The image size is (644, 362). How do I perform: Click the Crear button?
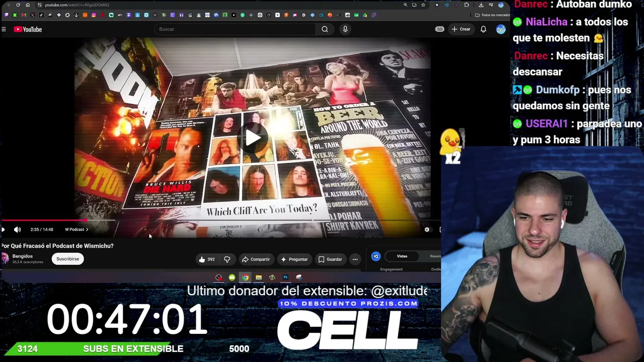coord(461,29)
